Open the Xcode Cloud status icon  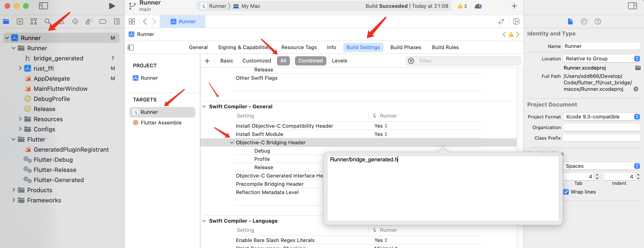[x=478, y=6]
